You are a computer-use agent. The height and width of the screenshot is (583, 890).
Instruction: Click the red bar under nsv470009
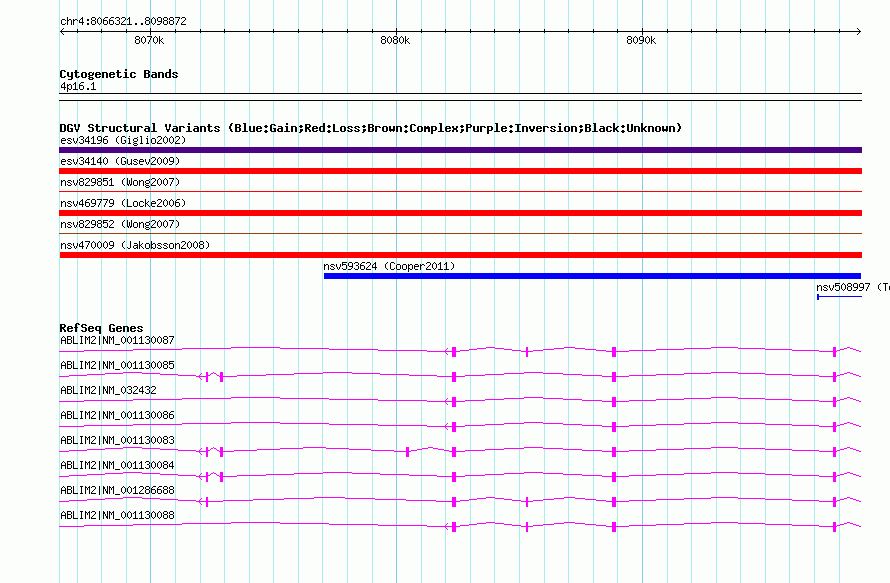pos(460,255)
